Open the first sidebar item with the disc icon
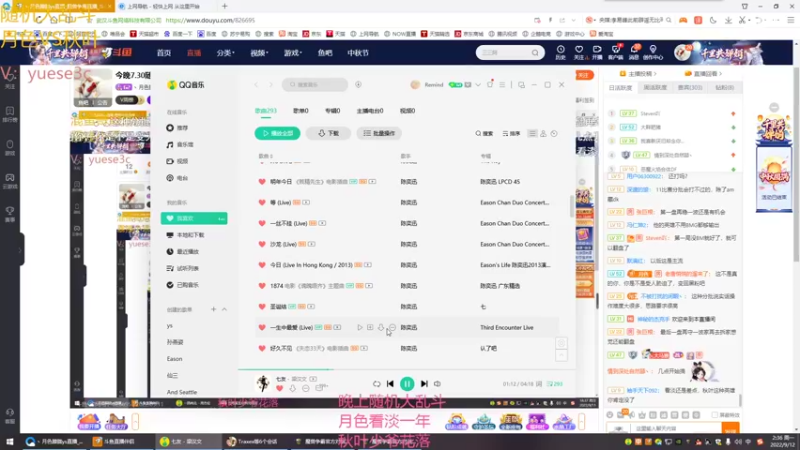The image size is (800, 450). coord(177,128)
